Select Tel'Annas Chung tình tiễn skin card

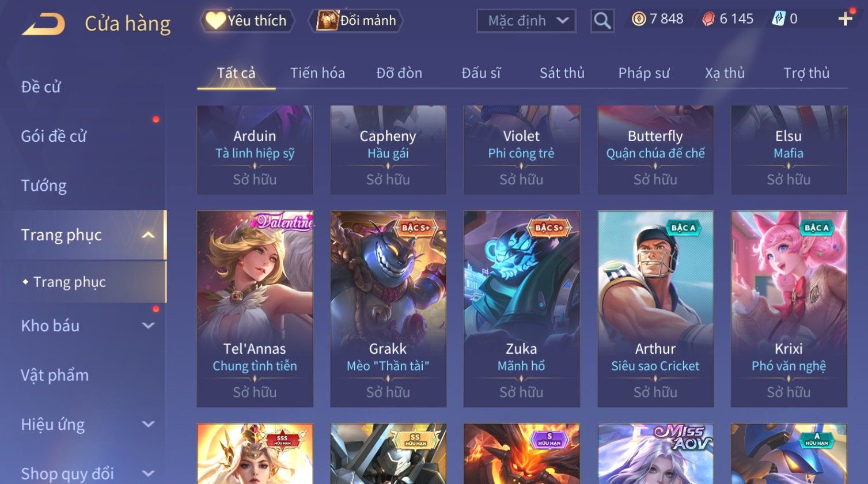click(255, 309)
